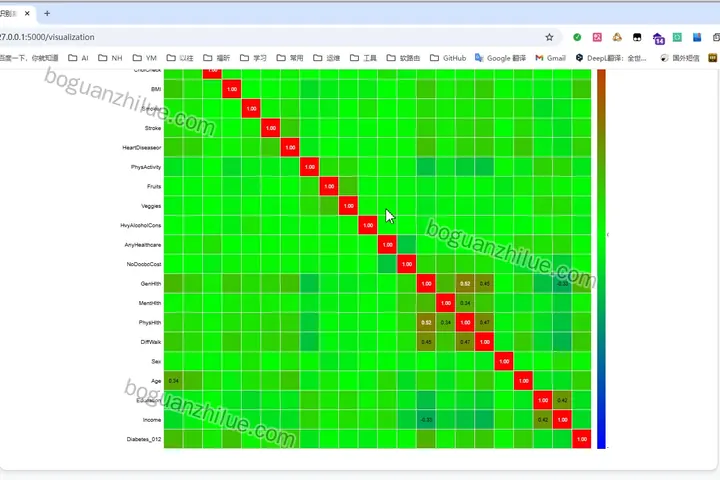Click the GenHlth row label

click(151, 283)
